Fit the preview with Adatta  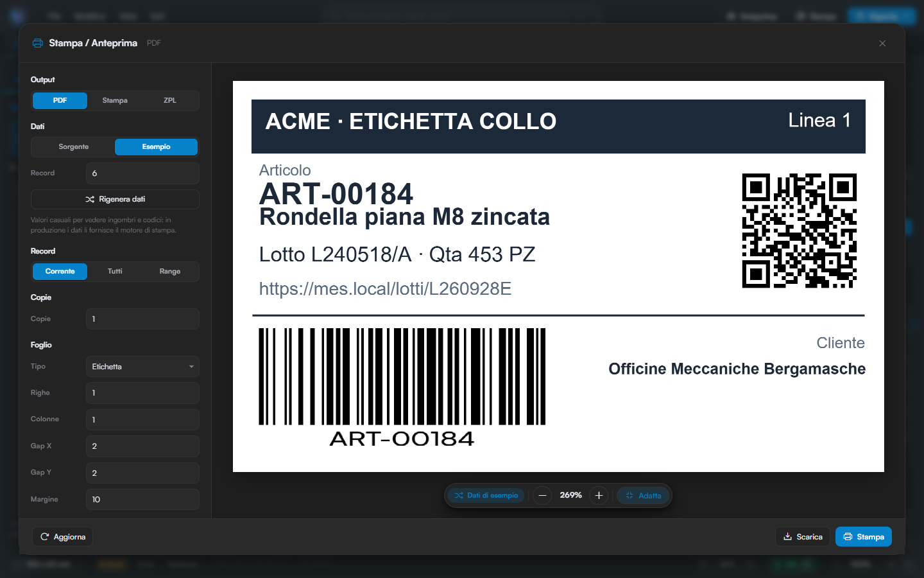tap(644, 495)
